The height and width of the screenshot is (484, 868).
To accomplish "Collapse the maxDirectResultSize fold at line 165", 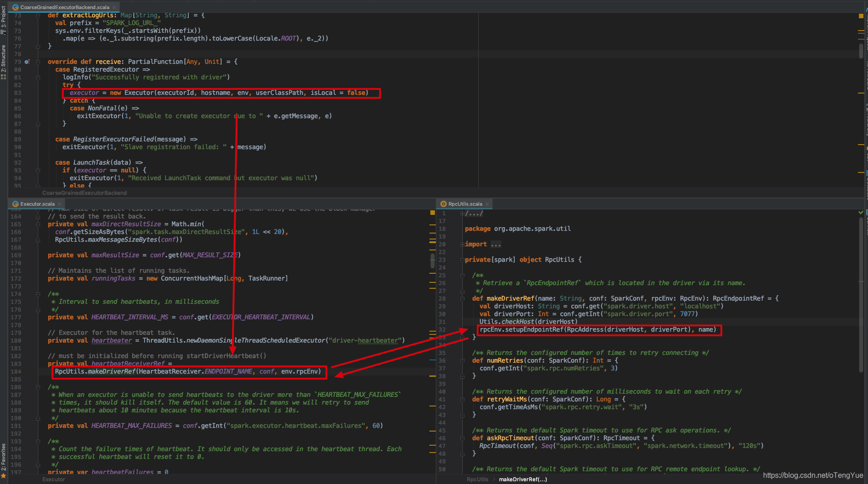I will click(38, 224).
